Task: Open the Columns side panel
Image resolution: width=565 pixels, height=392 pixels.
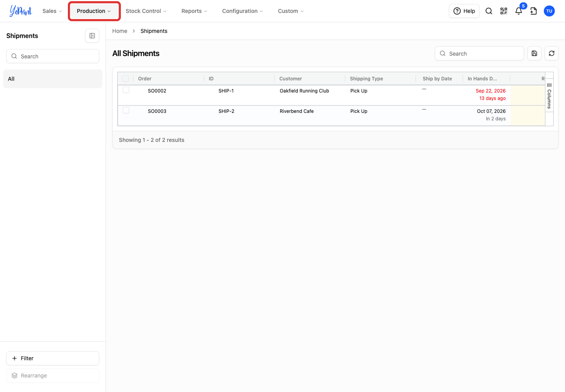Action: tap(549, 96)
